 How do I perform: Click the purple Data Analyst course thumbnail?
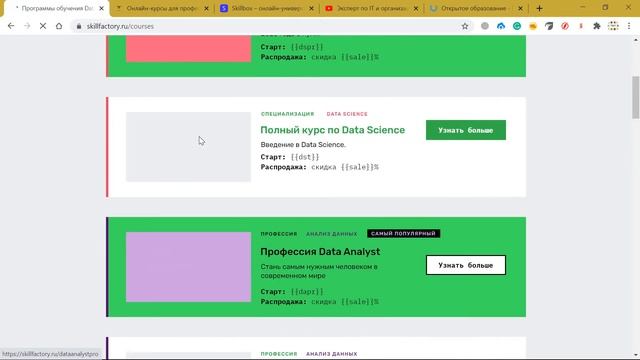[188, 267]
